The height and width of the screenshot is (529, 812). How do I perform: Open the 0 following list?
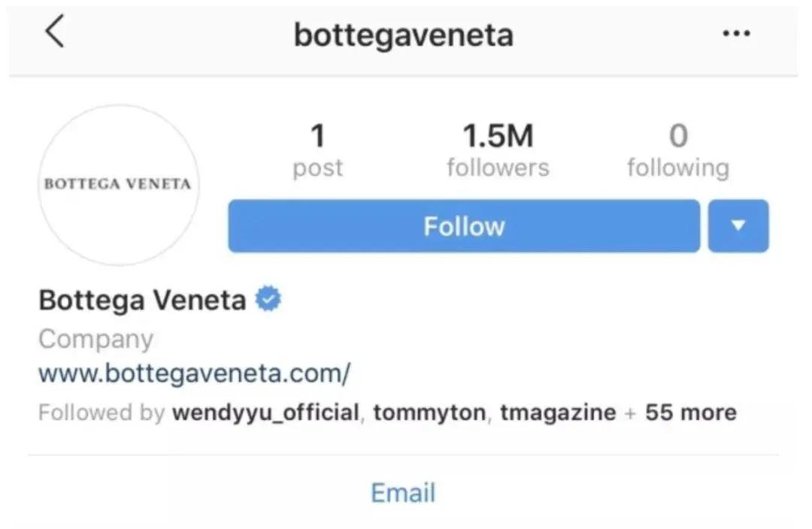(677, 150)
